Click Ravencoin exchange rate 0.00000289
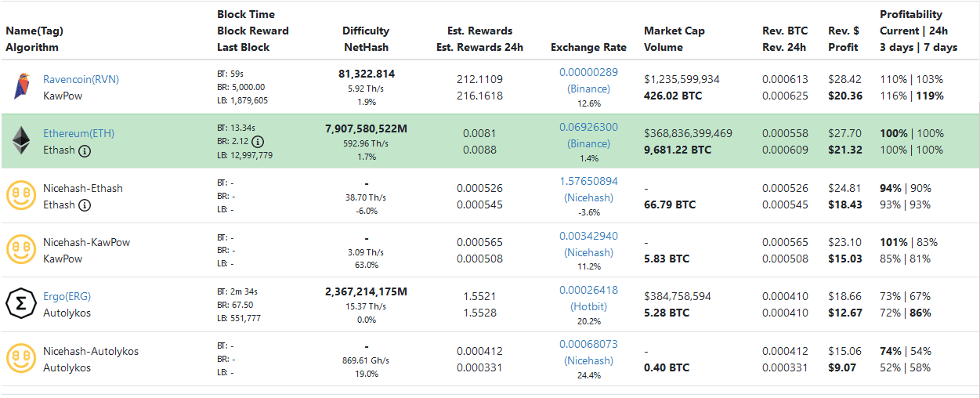The height and width of the screenshot is (398, 980). pos(588,72)
